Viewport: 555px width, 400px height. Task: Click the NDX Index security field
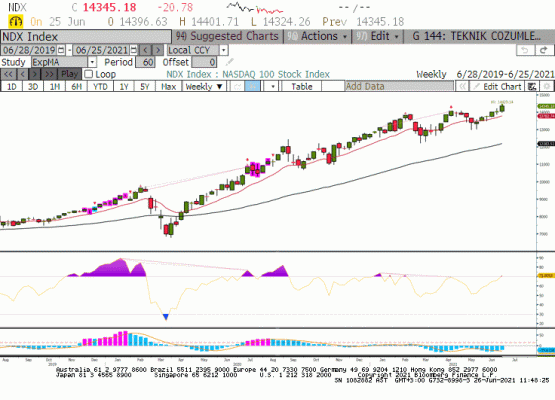86,37
